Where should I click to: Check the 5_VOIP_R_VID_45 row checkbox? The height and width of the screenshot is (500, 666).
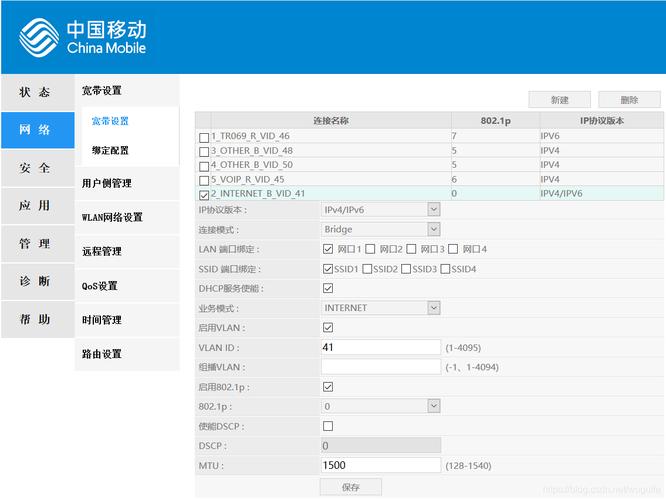point(204,181)
